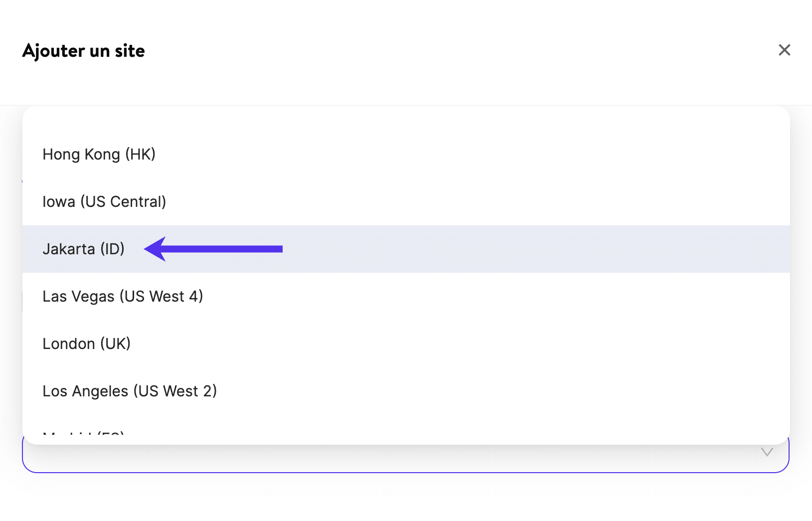Select the United Kingdom location entry
The image size is (812, 521).
[x=87, y=344]
